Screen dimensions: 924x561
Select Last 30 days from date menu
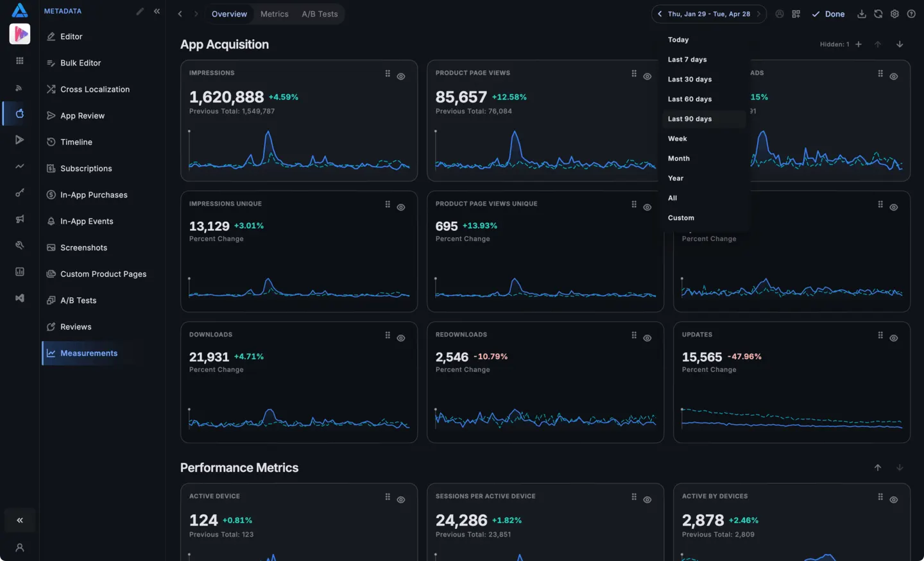click(x=690, y=80)
